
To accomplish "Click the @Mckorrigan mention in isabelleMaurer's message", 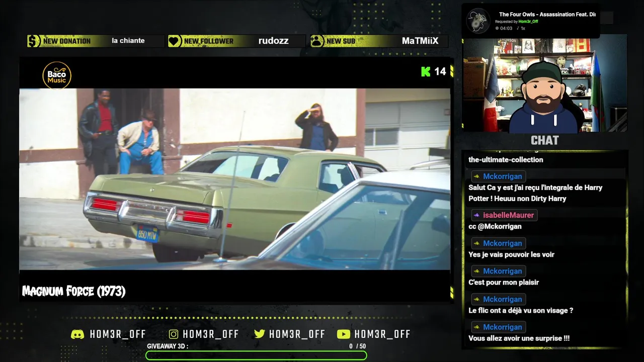I will pos(500,226).
